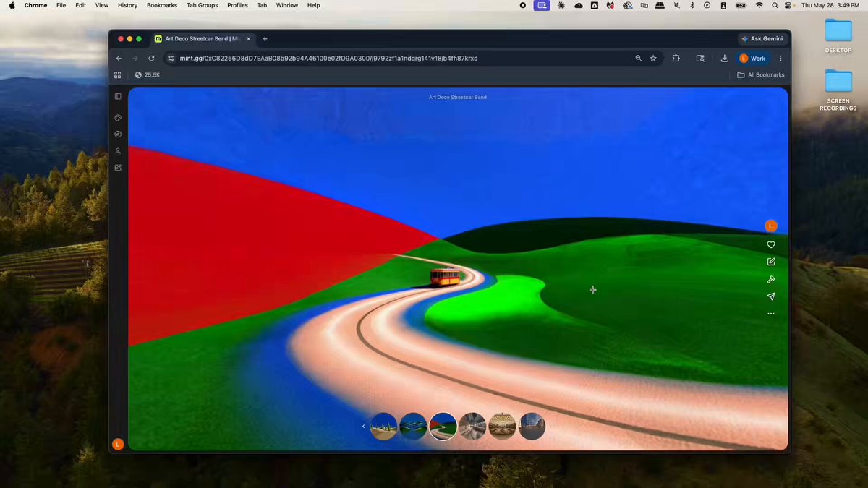Share using the paper plane icon
Screen dimensions: 868x488
[x=771, y=296]
